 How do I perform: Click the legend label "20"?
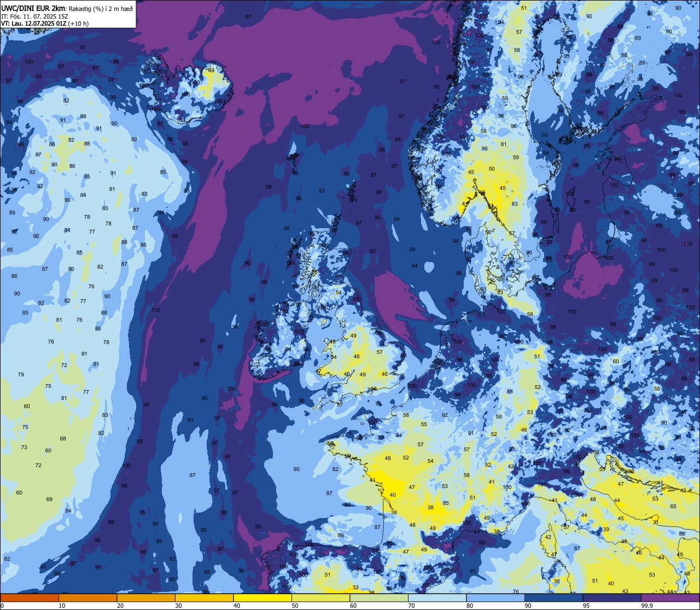[120, 606]
